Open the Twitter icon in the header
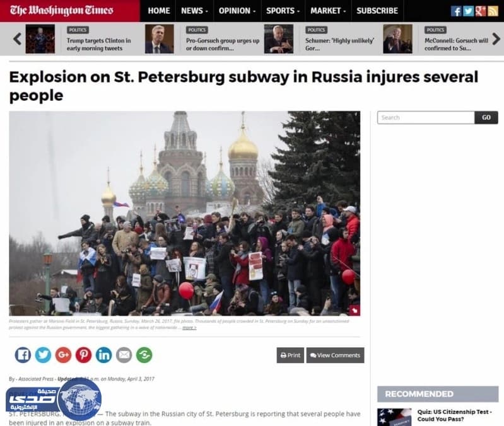The height and width of the screenshot is (426, 504). tap(468, 11)
